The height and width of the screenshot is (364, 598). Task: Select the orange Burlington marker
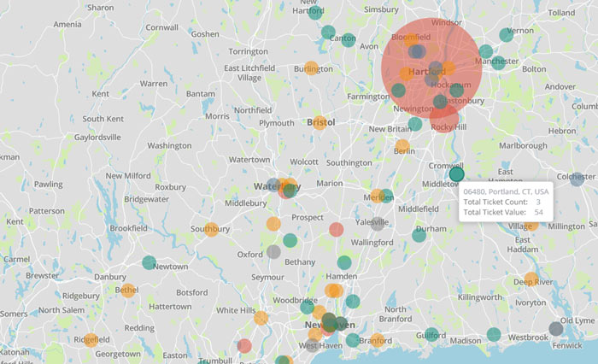[311, 68]
